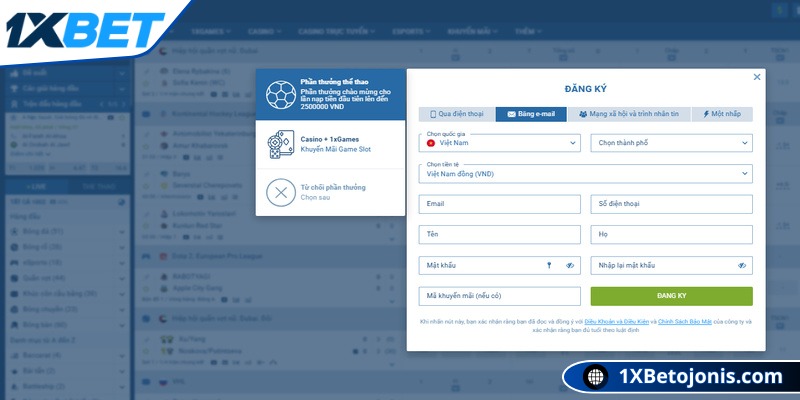Open the THÊM menu
This screenshot has height=400, width=800.
click(528, 32)
